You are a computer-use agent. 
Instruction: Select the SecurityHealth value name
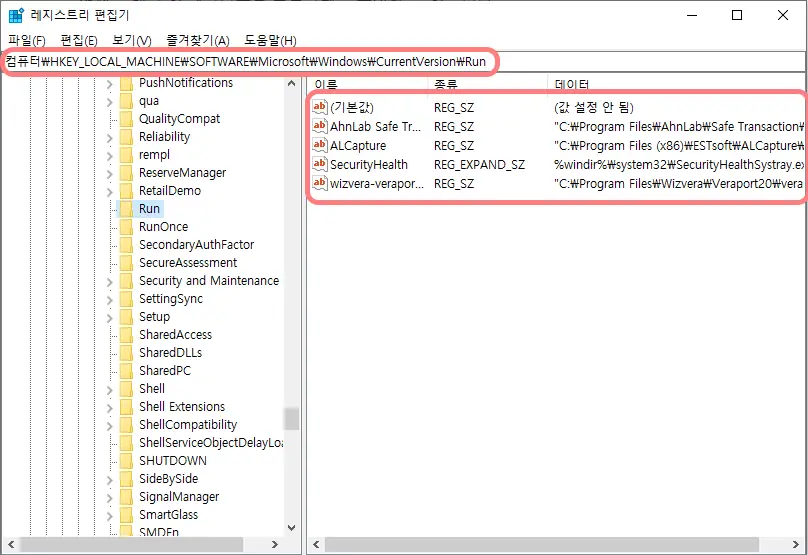[369, 165]
